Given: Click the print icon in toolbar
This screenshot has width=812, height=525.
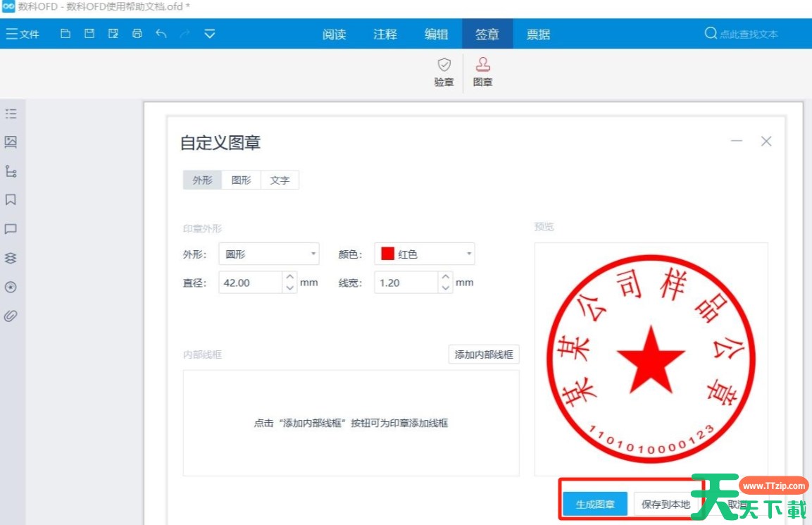Looking at the screenshot, I should click(x=137, y=34).
